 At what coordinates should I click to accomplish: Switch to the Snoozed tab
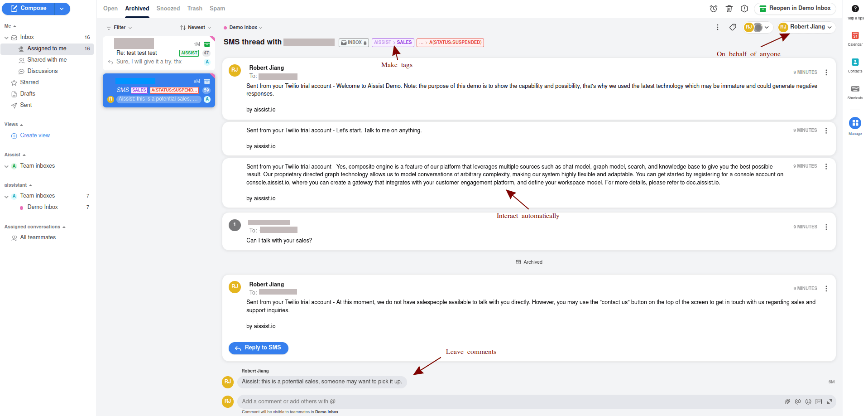coord(168,9)
